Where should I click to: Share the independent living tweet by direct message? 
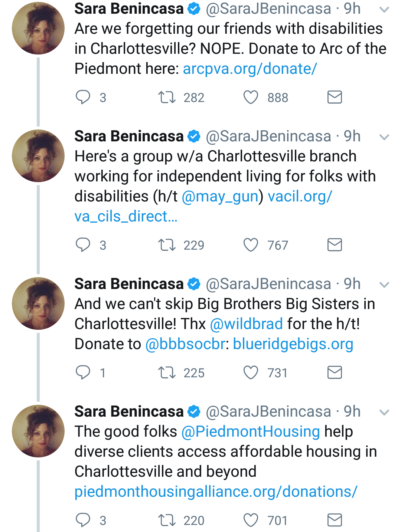tap(335, 245)
